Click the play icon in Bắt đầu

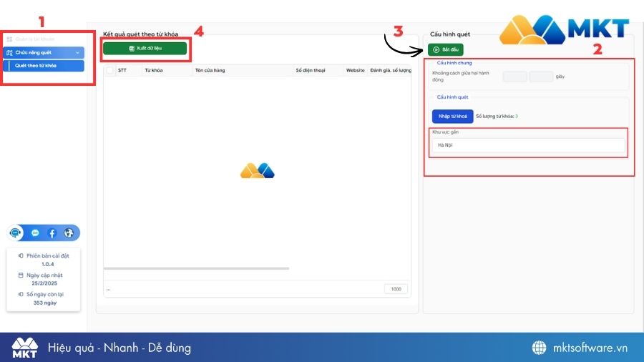tap(436, 49)
